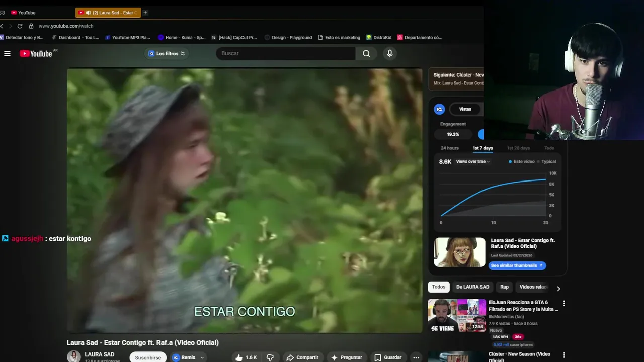Like the video with thumbs-up 1.6K
The image size is (644, 362).
pyautogui.click(x=246, y=357)
